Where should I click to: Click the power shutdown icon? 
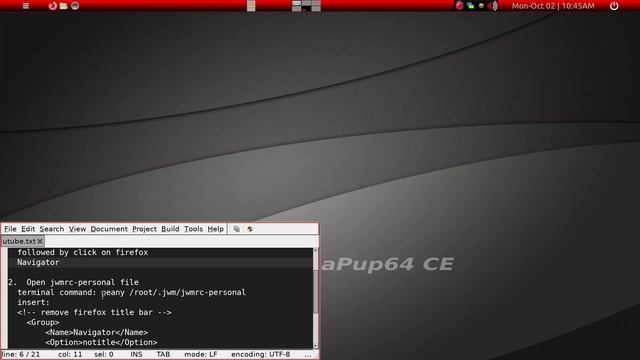(x=614, y=6)
